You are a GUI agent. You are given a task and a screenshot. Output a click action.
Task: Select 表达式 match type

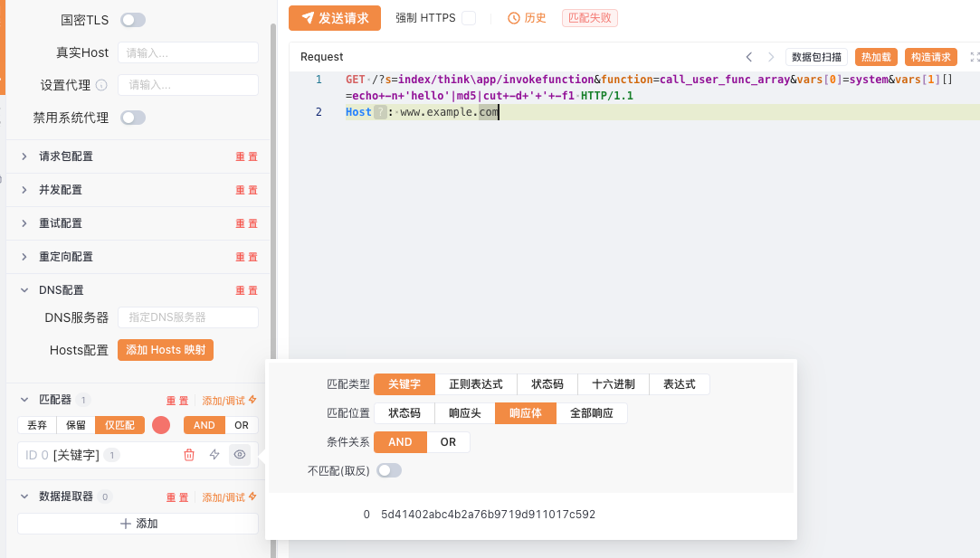[680, 384]
